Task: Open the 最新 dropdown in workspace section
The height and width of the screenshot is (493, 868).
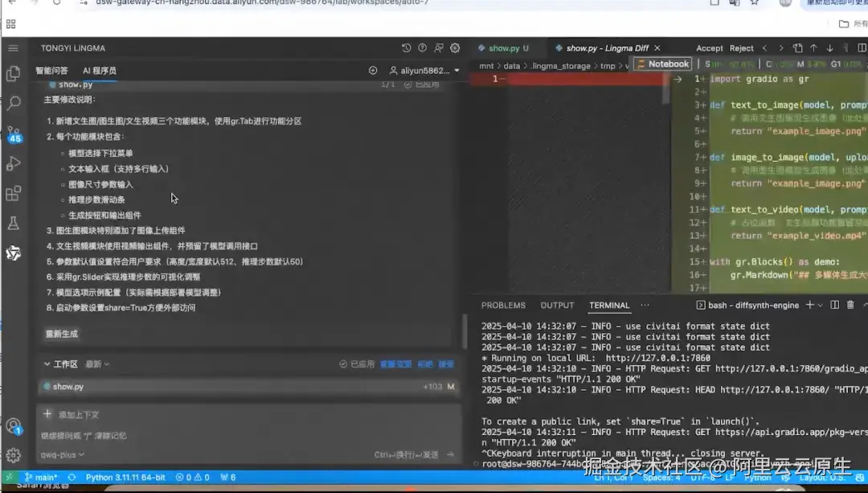Action: (97, 364)
